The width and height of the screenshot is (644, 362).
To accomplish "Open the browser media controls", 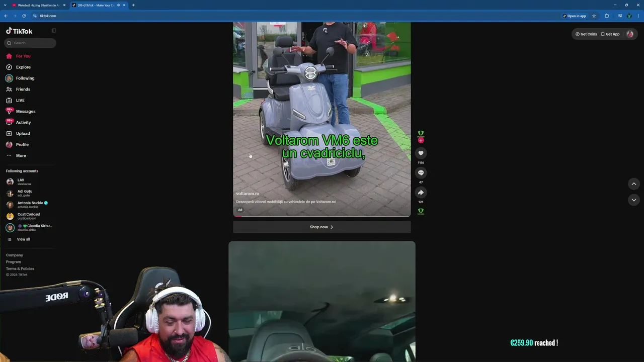I will 620,16.
